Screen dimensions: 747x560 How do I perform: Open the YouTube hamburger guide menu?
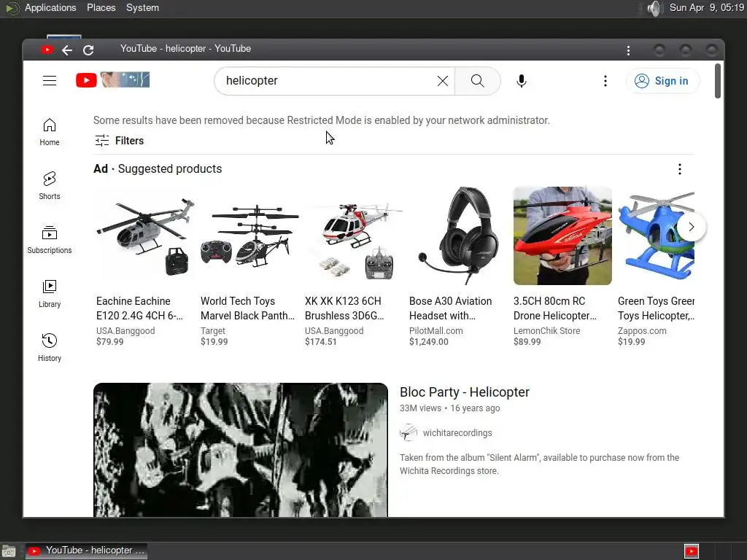[50, 80]
